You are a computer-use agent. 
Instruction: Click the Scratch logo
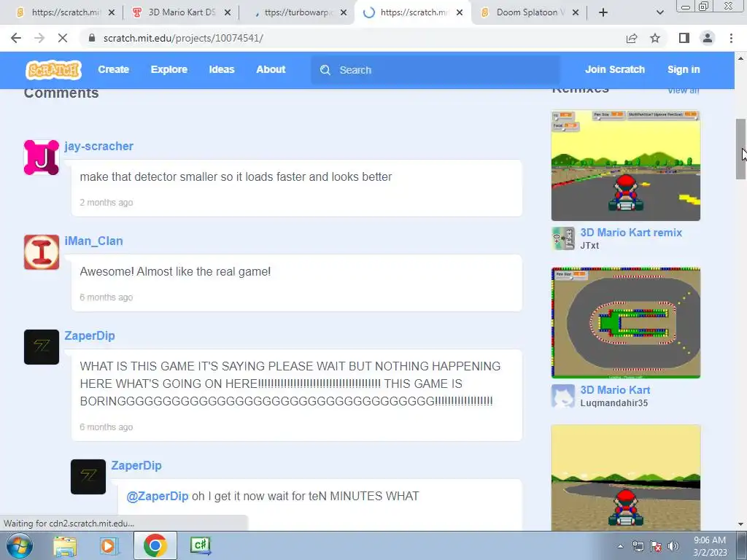[53, 70]
